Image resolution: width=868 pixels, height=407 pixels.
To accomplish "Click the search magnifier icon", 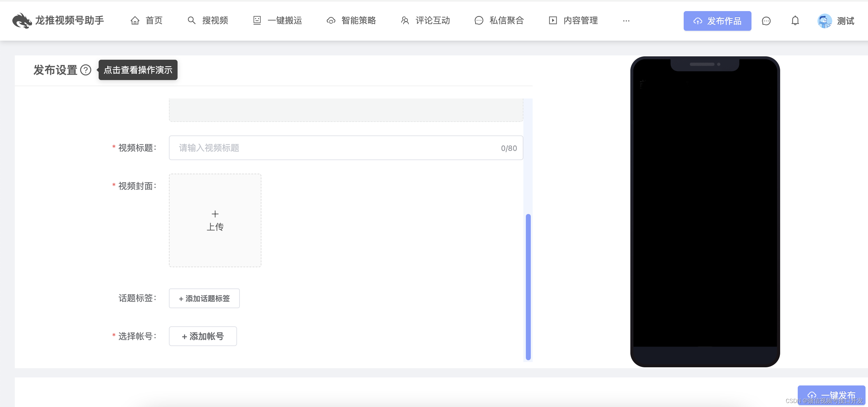I will [x=191, y=21].
